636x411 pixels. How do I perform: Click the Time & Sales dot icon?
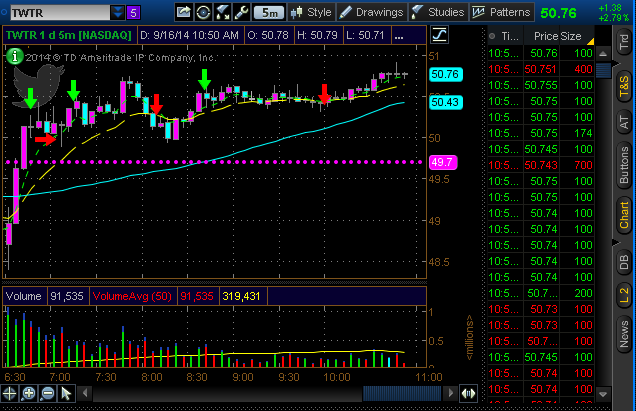click(x=492, y=36)
